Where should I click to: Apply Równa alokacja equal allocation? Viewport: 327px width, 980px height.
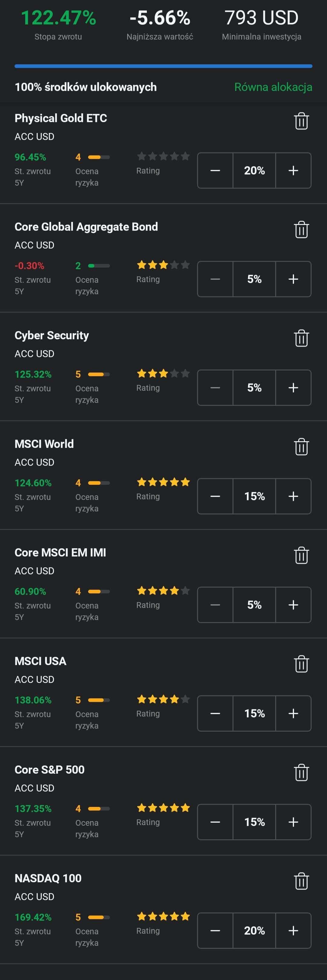pos(273,87)
